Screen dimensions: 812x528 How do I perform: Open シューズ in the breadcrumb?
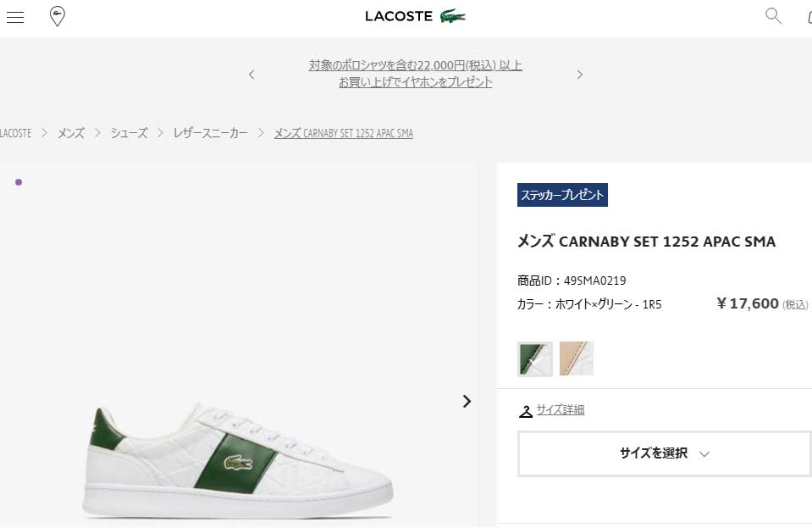coord(129,133)
